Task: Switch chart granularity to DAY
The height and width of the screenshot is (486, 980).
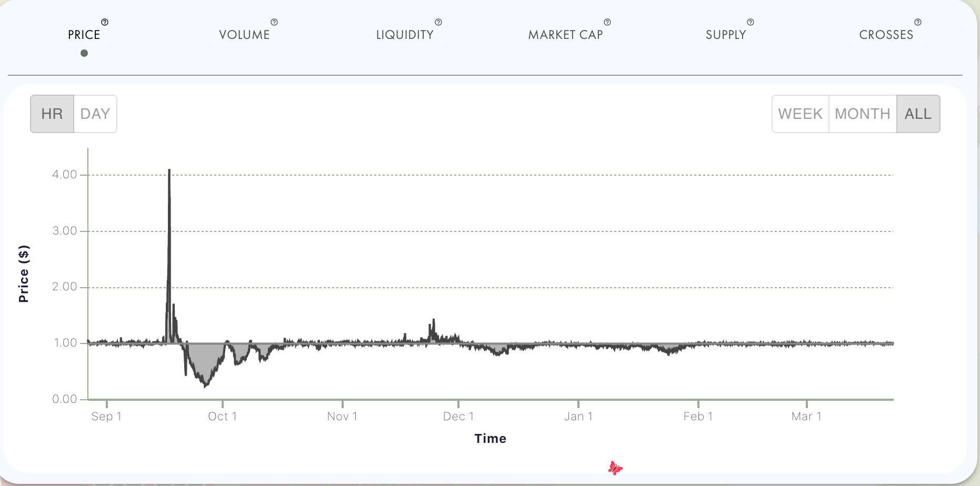Action: tap(95, 114)
